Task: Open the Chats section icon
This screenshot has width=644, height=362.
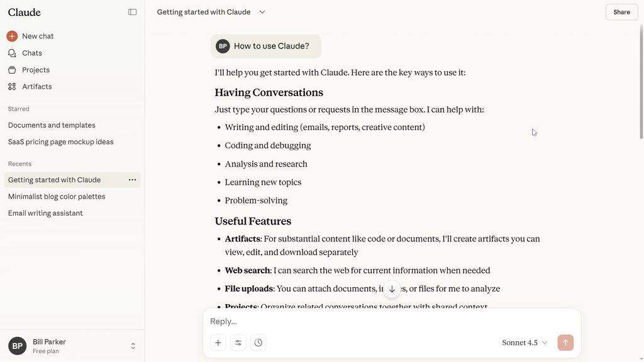Action: [x=12, y=53]
